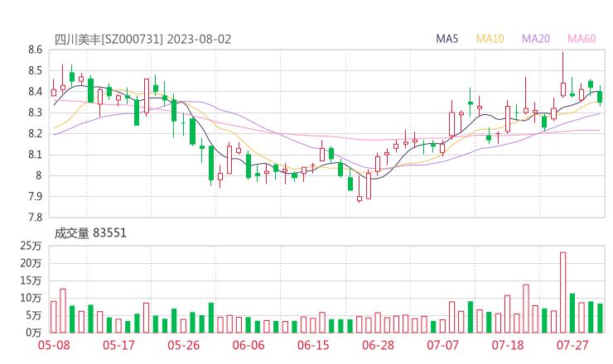Click the 8.5 price axis label
This screenshot has width=613, height=364.
tap(35, 70)
